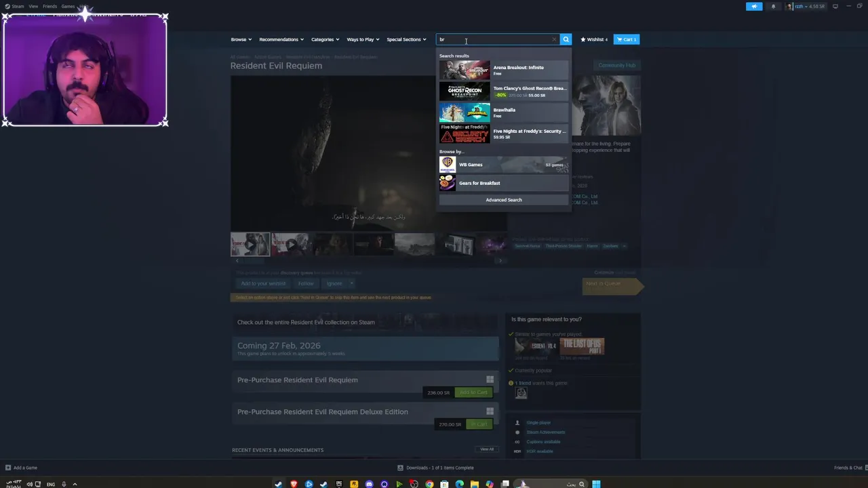Click the Windows Start button
Screen dimensions: 868x488
[596, 484]
